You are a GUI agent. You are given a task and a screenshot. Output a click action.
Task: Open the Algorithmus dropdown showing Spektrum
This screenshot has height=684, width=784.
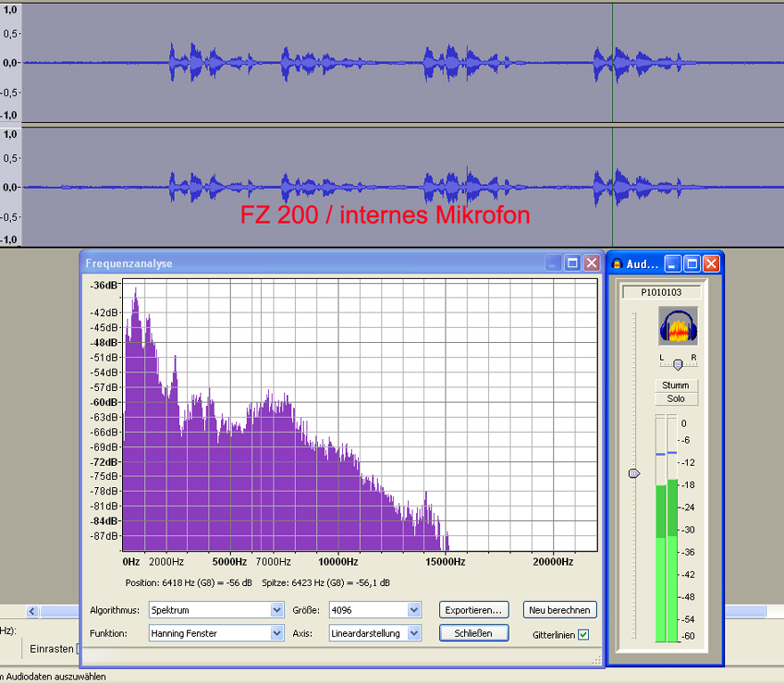[x=276, y=610]
